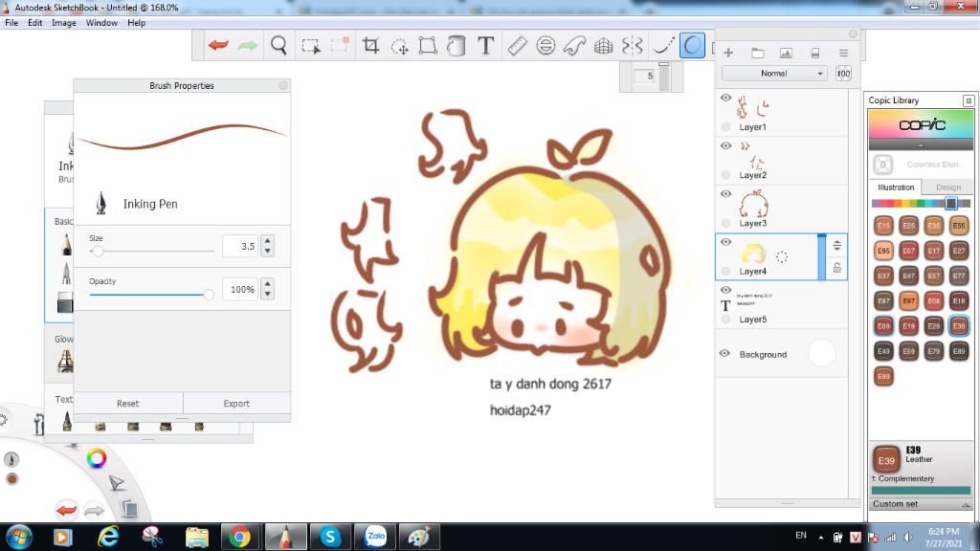Screen dimensions: 980x551
Task: Toggle Layer4 lock transparency icon
Action: point(836,268)
